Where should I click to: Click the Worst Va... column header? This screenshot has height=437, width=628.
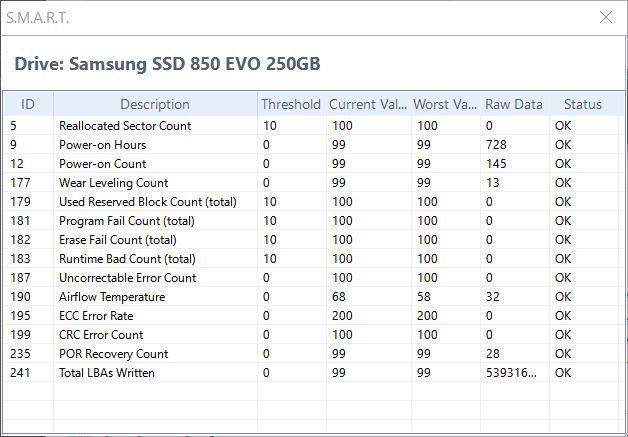tap(445, 104)
